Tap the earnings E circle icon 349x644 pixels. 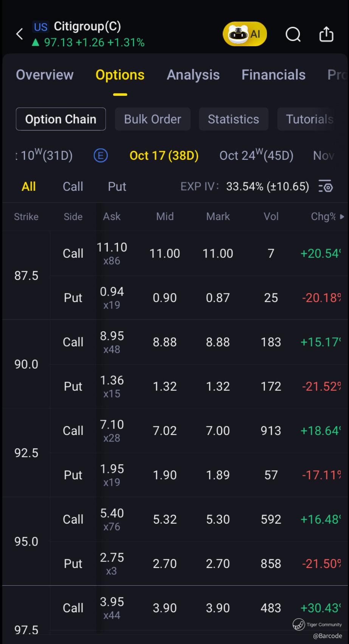[101, 155]
